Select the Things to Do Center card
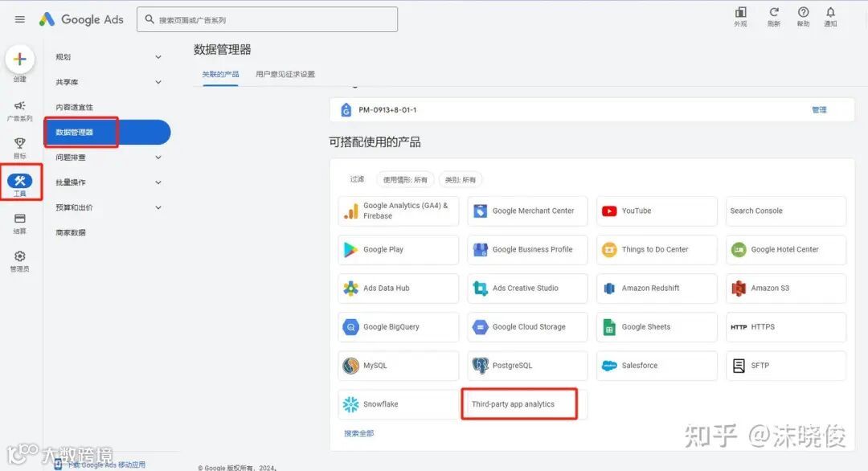Screen dimensions: 868x471 [x=657, y=250]
